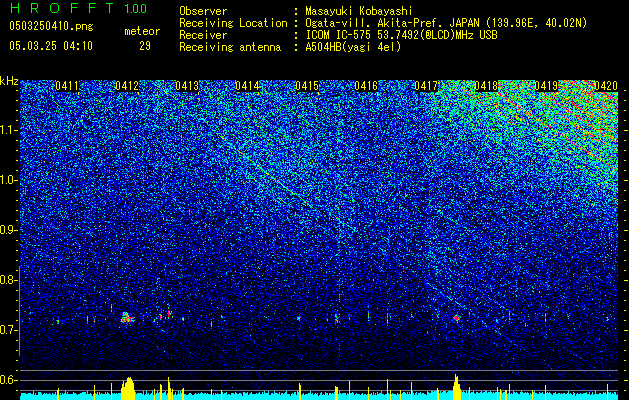Viewport: 629px width, 400px height.
Task: Click the date 05.03.25 04:10 text
Action: (x=51, y=46)
